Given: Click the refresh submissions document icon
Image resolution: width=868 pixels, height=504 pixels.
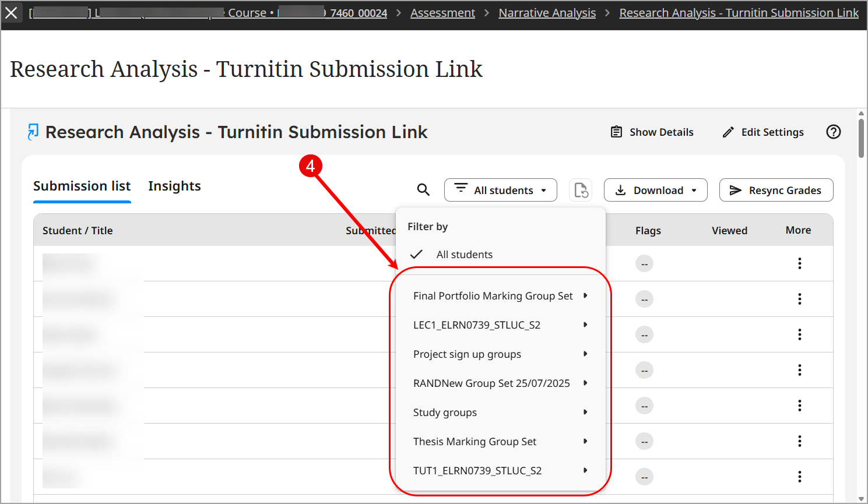Looking at the screenshot, I should [x=581, y=190].
